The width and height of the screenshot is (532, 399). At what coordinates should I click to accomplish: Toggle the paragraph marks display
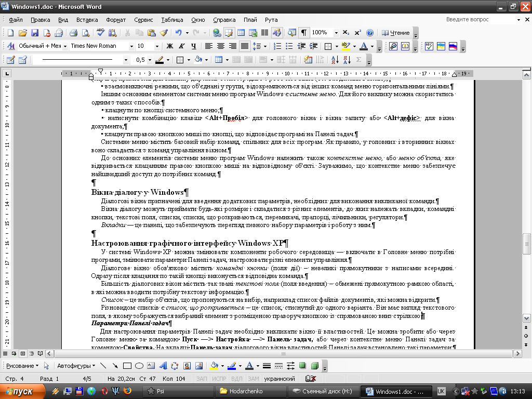coord(303,33)
